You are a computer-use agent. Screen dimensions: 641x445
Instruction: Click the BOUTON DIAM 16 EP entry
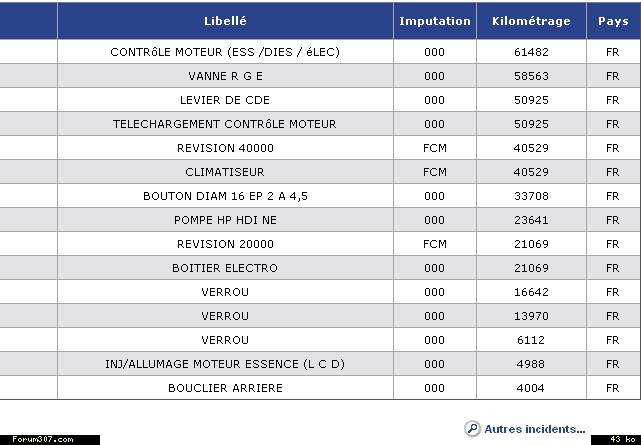[x=225, y=196]
